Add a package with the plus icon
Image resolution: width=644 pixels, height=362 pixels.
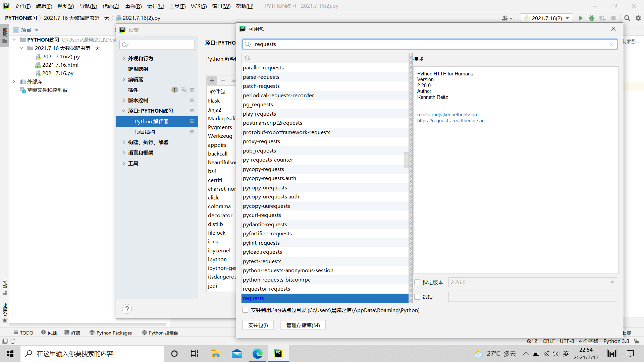coord(212,80)
